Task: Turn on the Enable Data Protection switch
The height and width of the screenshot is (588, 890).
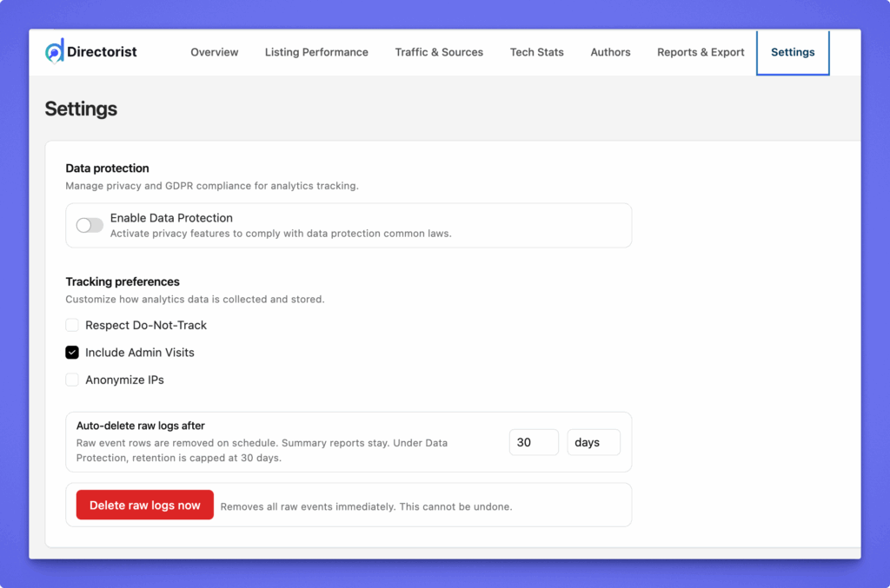Action: pyautogui.click(x=90, y=226)
